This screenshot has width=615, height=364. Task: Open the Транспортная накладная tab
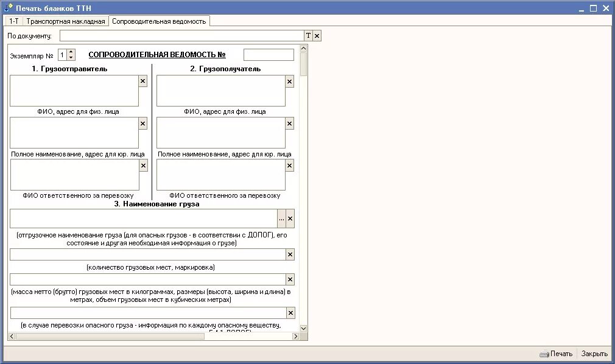[x=66, y=21]
